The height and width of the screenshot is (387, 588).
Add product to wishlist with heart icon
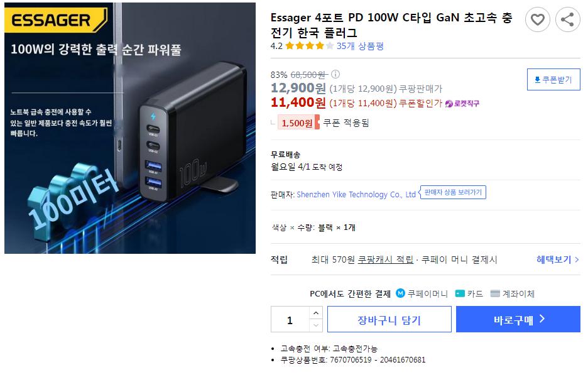pyautogui.click(x=537, y=19)
